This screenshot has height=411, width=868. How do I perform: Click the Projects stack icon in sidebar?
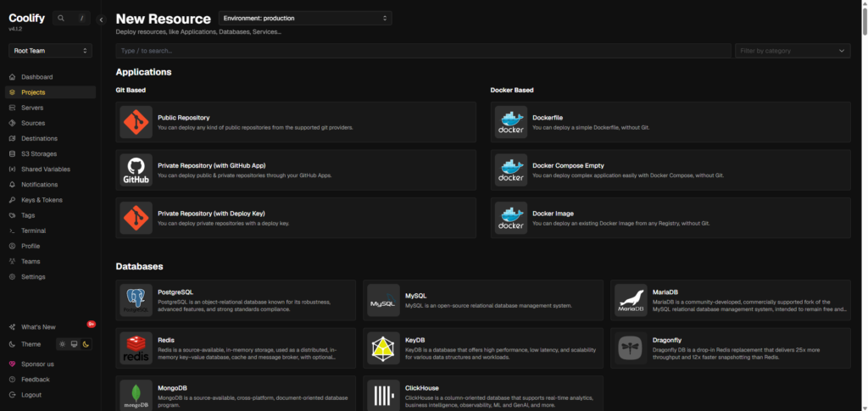(x=12, y=92)
